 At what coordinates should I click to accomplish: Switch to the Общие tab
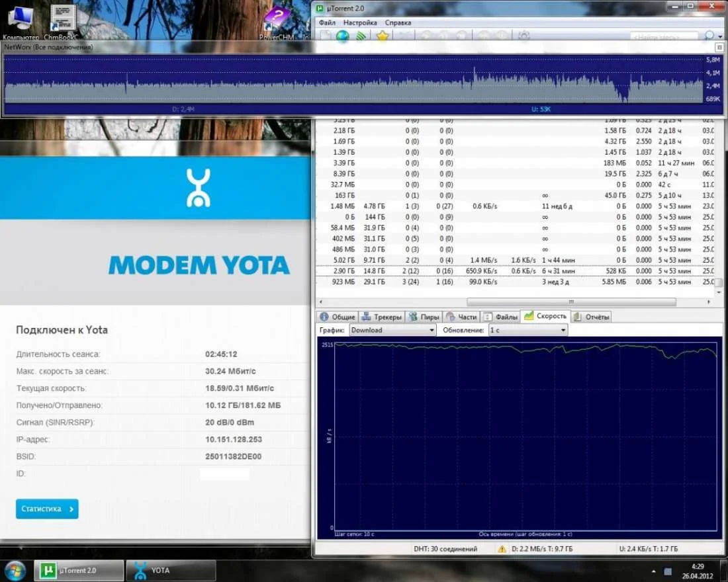[x=338, y=317]
